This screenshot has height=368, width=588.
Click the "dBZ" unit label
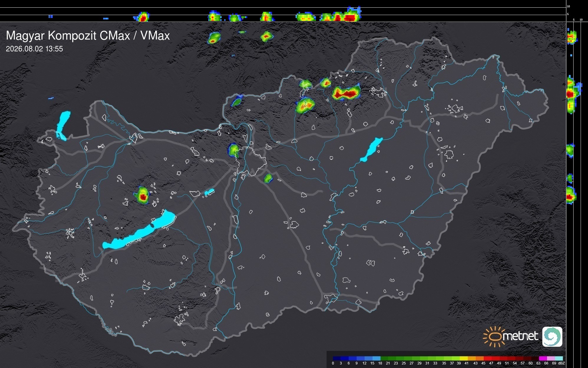(561, 363)
